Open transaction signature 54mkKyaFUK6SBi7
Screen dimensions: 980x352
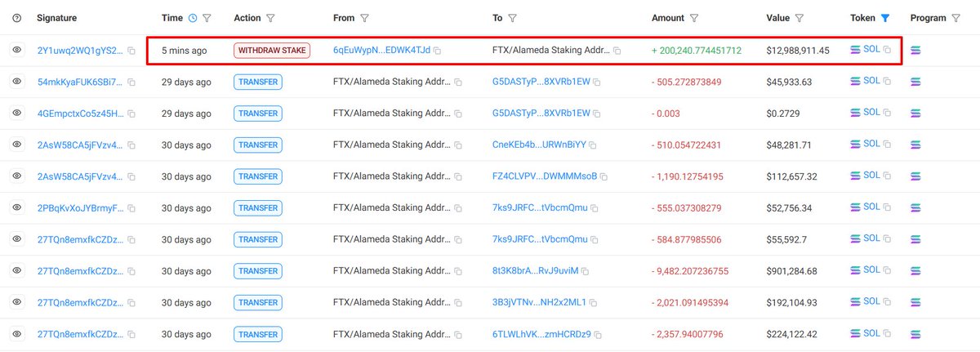click(x=80, y=82)
